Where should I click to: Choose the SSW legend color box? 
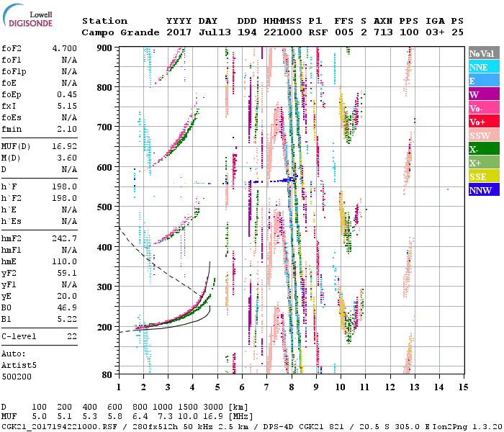[x=483, y=135]
